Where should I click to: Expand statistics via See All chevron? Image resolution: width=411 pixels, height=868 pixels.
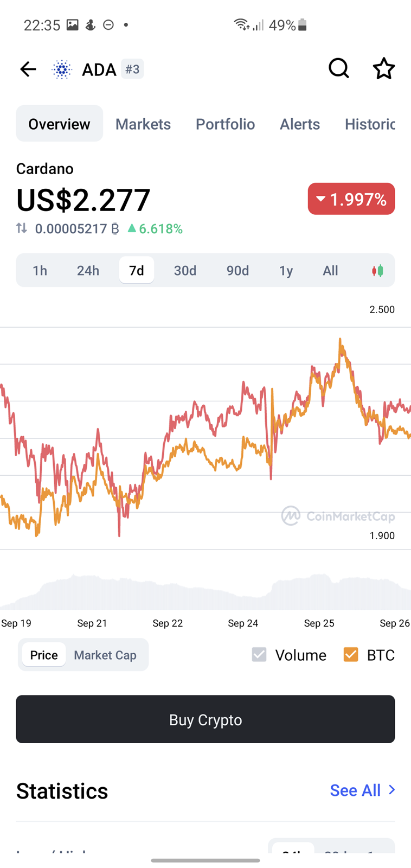tap(392, 790)
